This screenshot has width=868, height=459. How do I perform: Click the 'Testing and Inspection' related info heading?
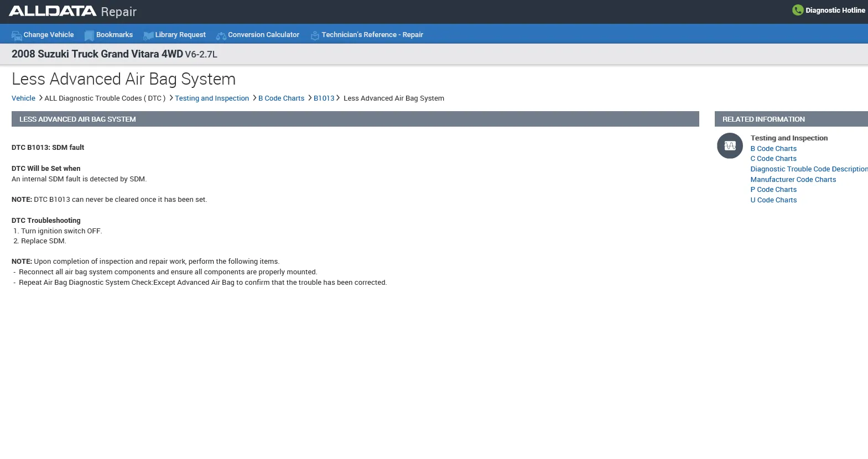point(789,138)
